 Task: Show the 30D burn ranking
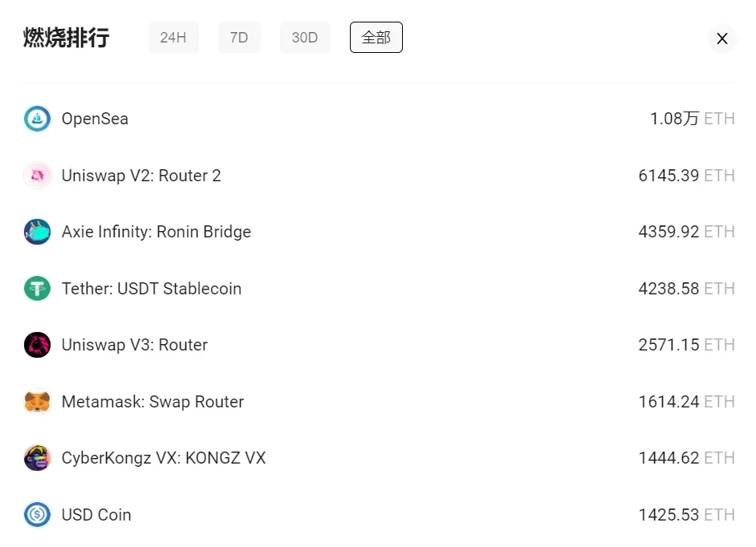point(305,38)
